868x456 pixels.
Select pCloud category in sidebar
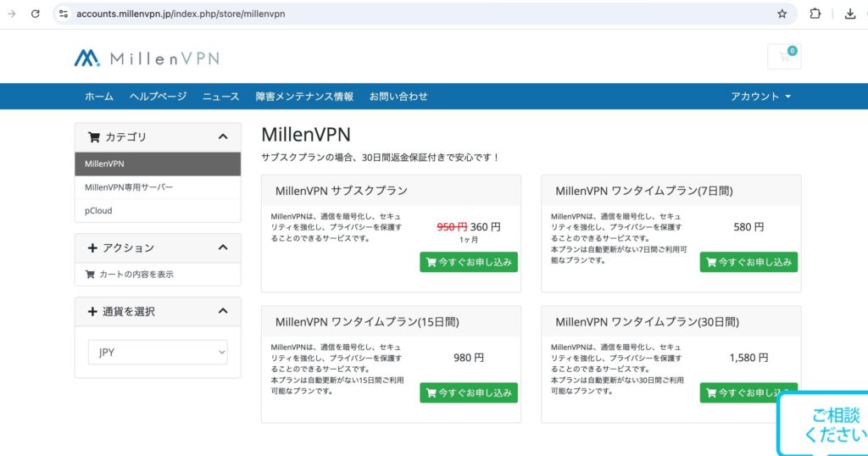pyautogui.click(x=158, y=210)
